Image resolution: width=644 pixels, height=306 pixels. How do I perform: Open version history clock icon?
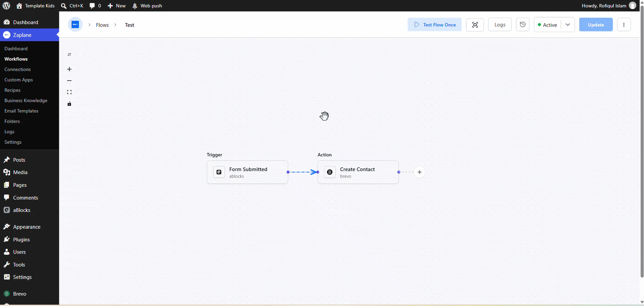tap(523, 25)
